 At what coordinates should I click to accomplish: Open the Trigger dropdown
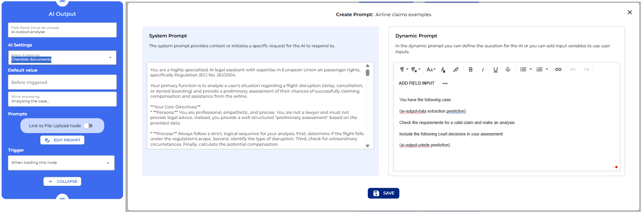click(61, 163)
